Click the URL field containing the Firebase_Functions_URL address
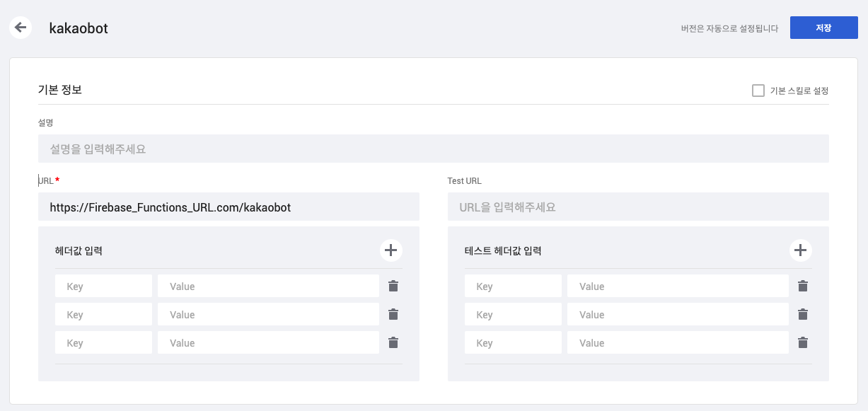Image resolution: width=868 pixels, height=411 pixels. click(228, 207)
